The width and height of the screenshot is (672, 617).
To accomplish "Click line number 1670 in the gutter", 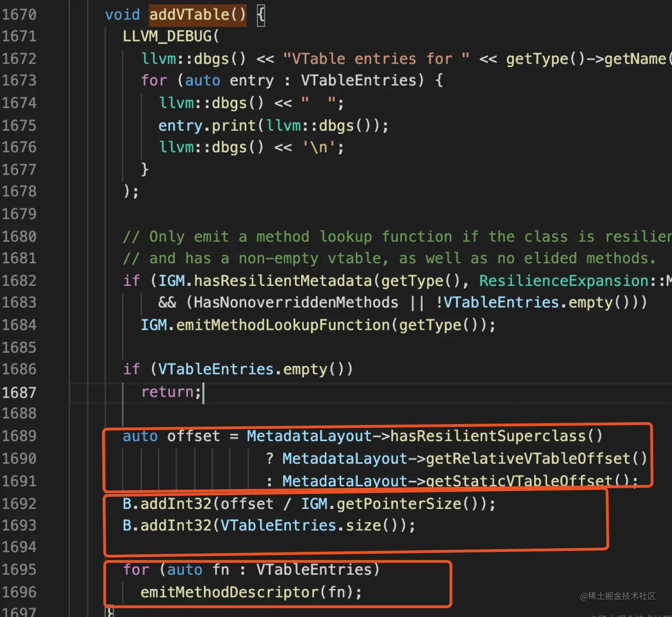I will pos(19,15).
